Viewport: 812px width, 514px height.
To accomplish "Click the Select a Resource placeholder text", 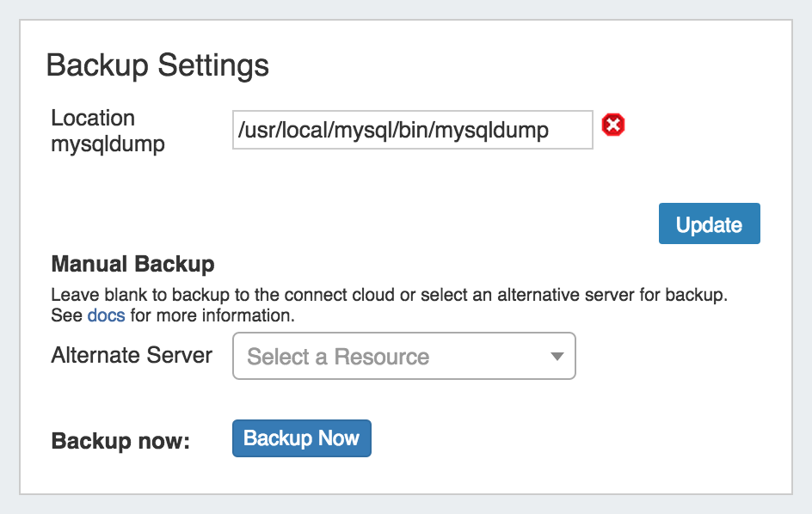I will tap(337, 357).
